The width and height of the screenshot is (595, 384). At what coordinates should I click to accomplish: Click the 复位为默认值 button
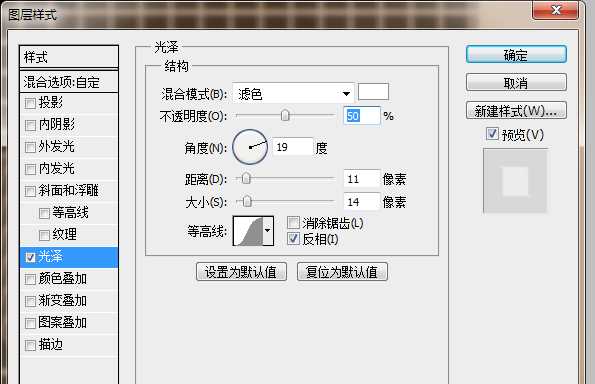click(x=342, y=272)
